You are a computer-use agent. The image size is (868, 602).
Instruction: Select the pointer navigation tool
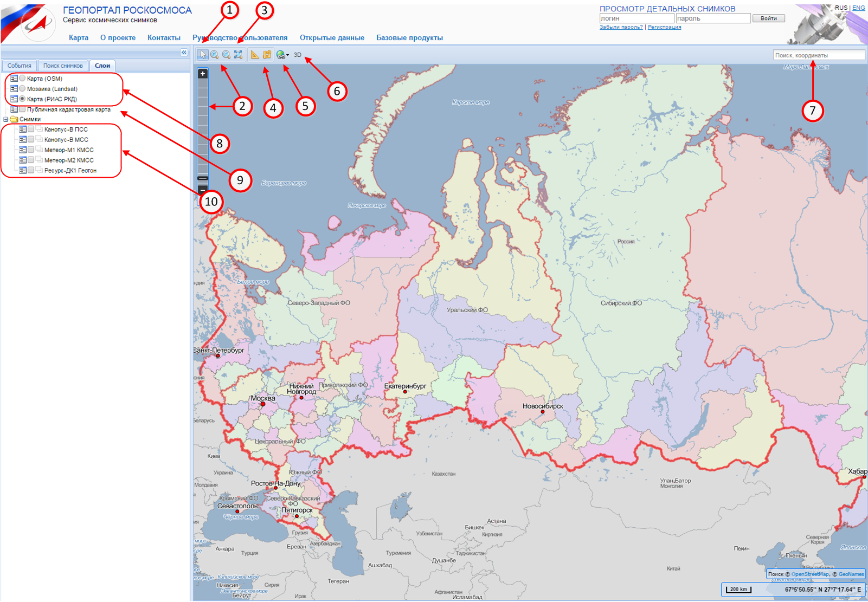tap(202, 55)
